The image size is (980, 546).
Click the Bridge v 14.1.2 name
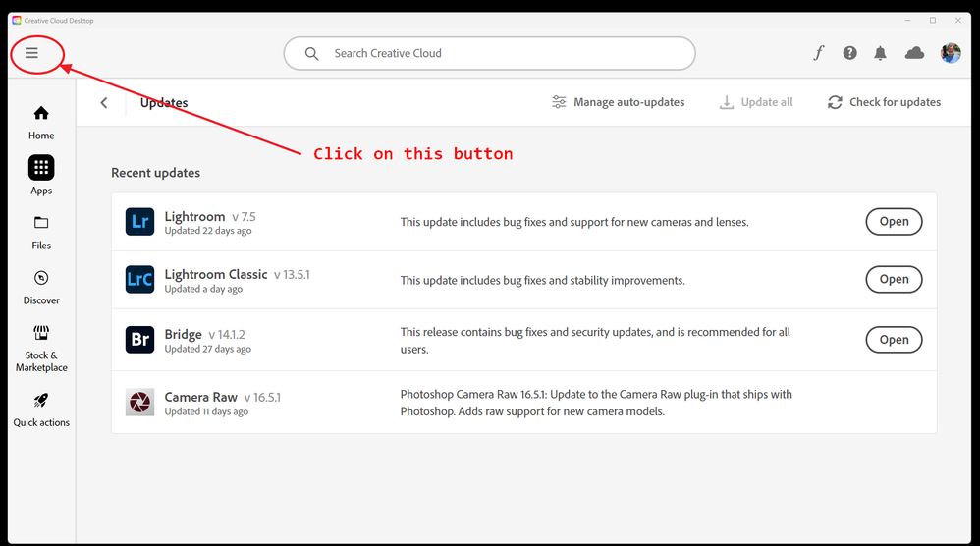pos(205,334)
